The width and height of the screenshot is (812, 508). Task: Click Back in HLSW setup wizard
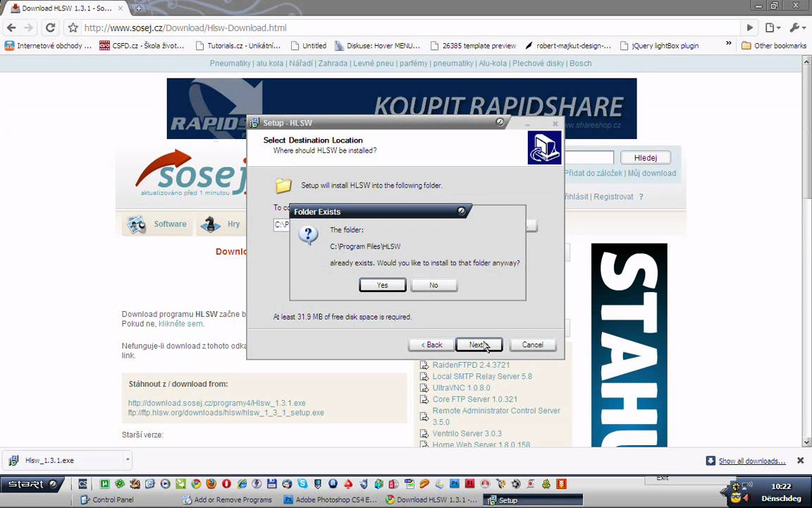(431, 345)
